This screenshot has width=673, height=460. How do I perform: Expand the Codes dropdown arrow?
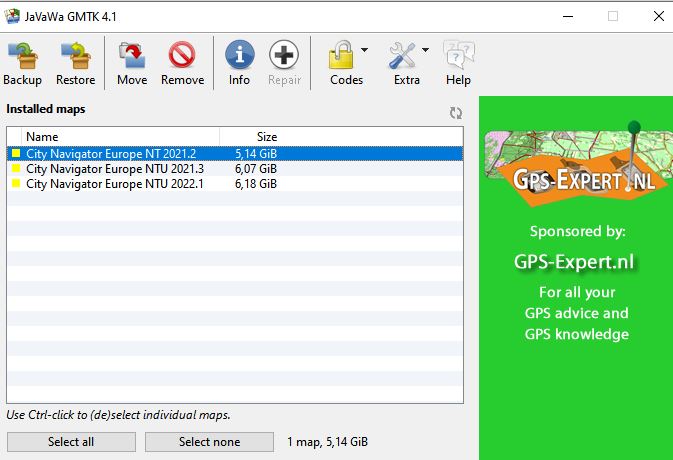[x=364, y=50]
